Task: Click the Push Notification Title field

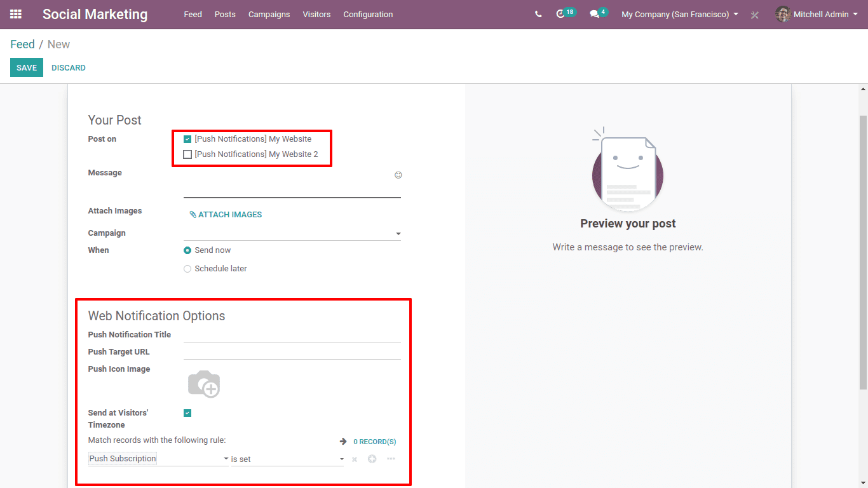Action: click(292, 335)
